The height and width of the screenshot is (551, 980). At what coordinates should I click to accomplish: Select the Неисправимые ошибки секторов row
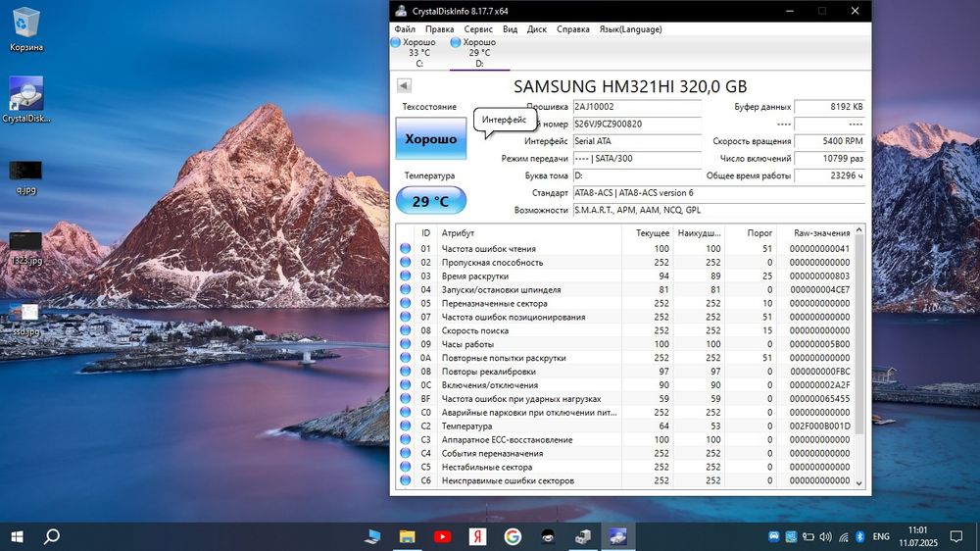(625, 481)
